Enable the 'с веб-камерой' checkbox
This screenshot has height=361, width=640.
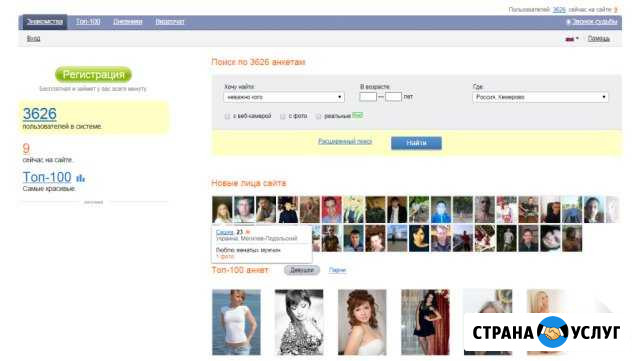coord(227,116)
